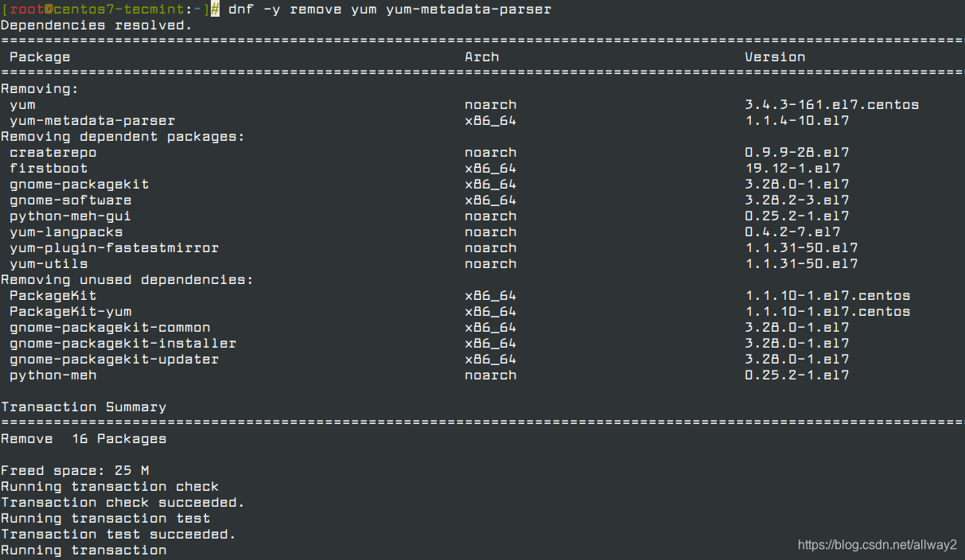Click the "Remove 16 Packages" summary line

[x=84, y=439]
